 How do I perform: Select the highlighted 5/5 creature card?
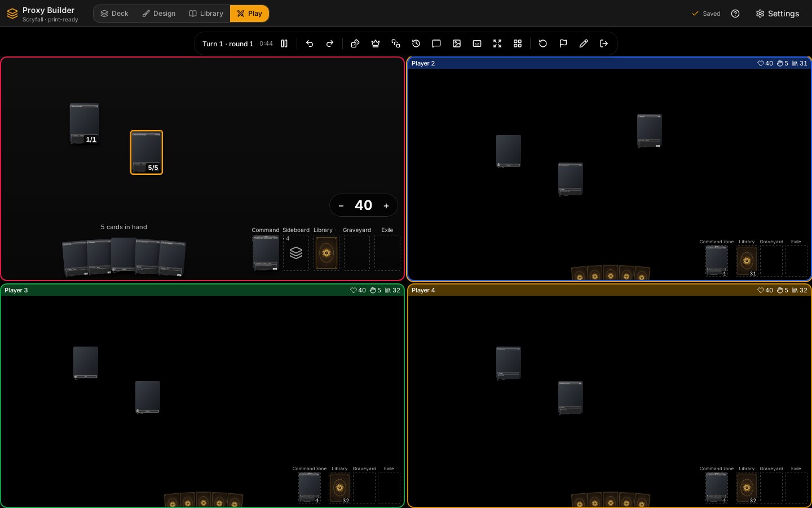[x=147, y=152]
